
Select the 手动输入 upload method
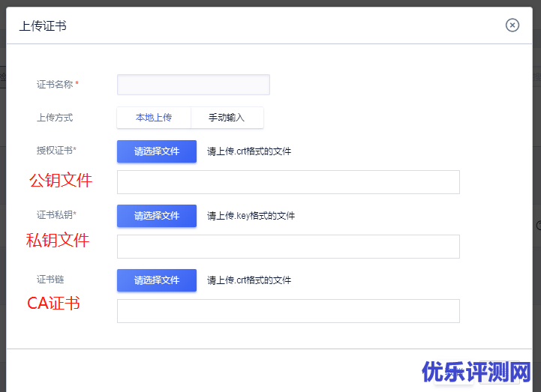pyautogui.click(x=227, y=118)
